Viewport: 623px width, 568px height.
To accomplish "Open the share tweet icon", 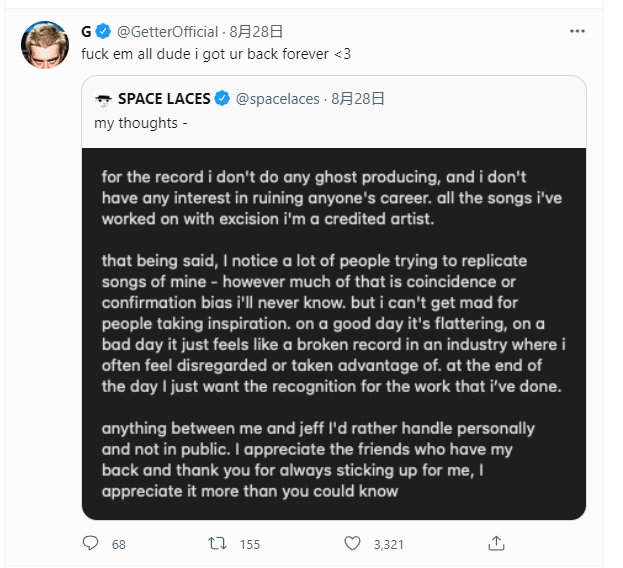I will click(x=496, y=543).
